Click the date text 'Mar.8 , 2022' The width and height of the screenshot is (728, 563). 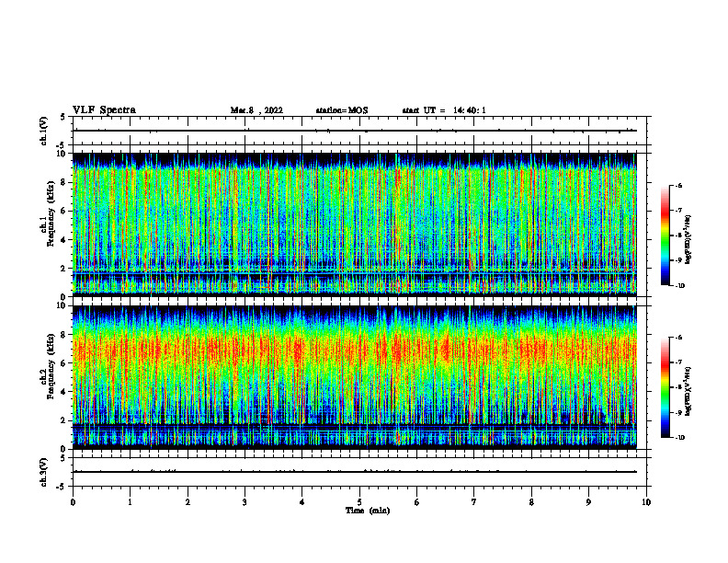(256, 110)
